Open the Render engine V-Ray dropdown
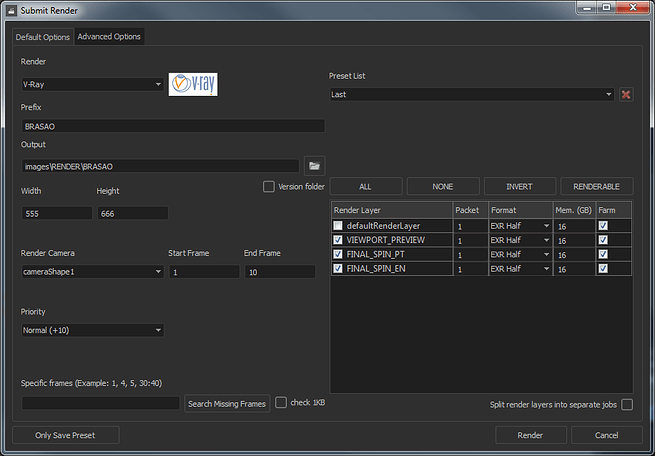The image size is (655, 456). coord(92,85)
